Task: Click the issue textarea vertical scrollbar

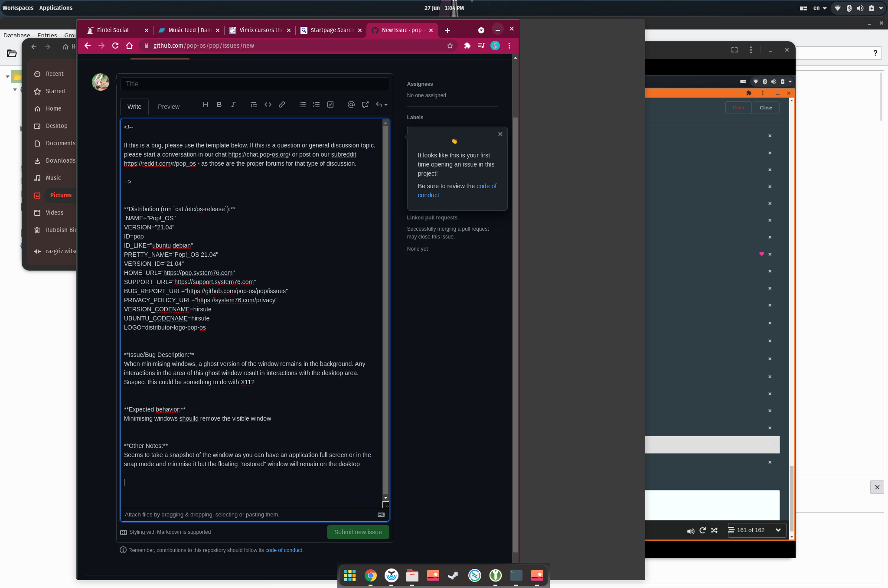Action: point(385,310)
